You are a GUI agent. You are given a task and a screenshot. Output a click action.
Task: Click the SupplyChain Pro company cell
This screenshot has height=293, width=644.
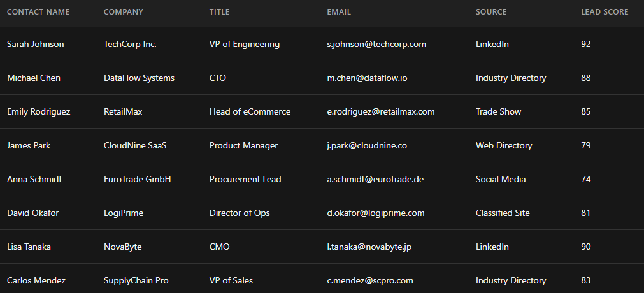coord(136,281)
